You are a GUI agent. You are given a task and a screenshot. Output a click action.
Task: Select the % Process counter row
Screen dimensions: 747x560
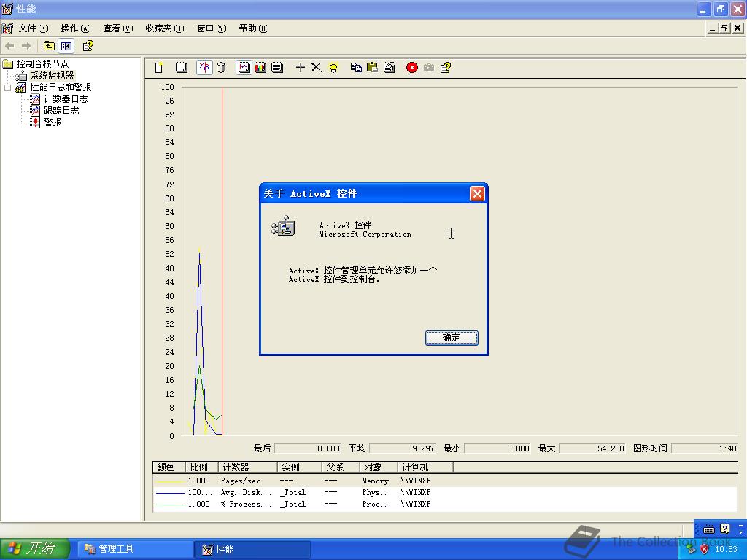click(445, 504)
